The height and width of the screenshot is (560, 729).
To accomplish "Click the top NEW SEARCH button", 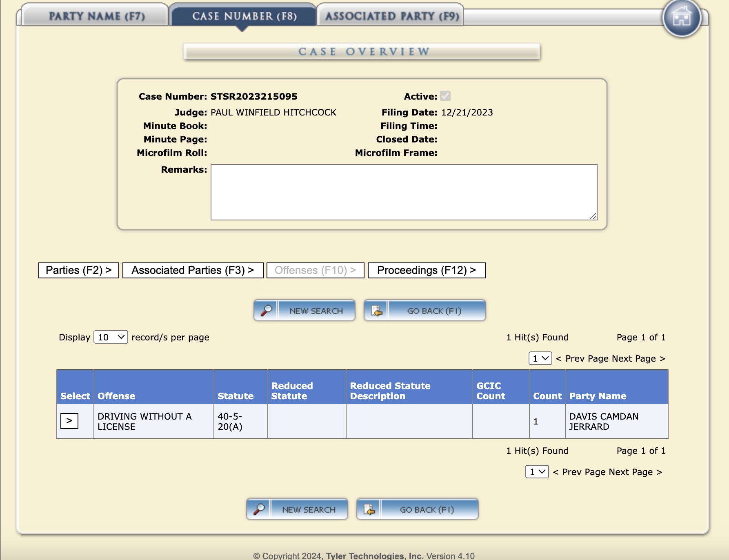I will tap(304, 311).
